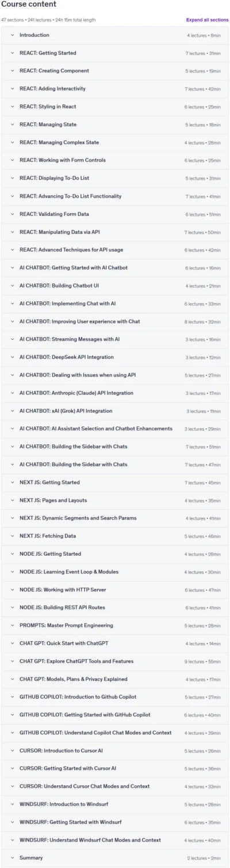Open REACT: Validating Form Data section
This screenshot has height=868, width=230.
pos(115,214)
